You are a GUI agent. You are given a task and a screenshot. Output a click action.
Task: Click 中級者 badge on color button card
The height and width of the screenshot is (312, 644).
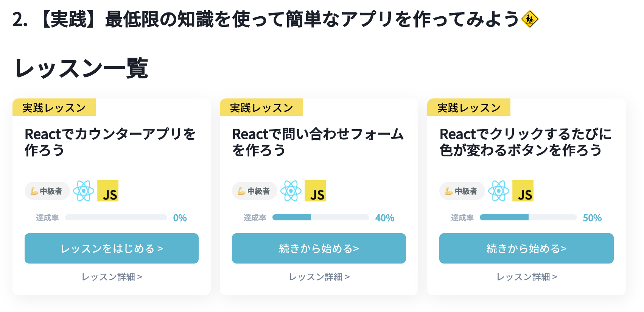[462, 191]
